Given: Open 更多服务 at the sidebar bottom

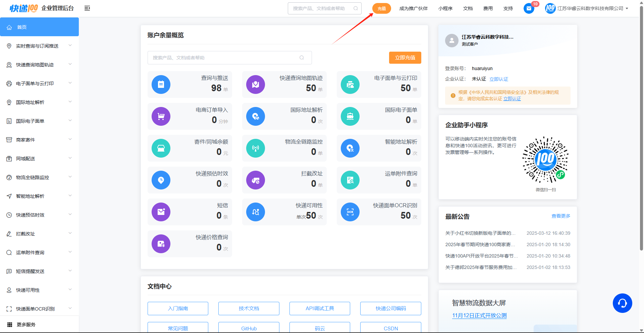Looking at the screenshot, I should [26, 325].
